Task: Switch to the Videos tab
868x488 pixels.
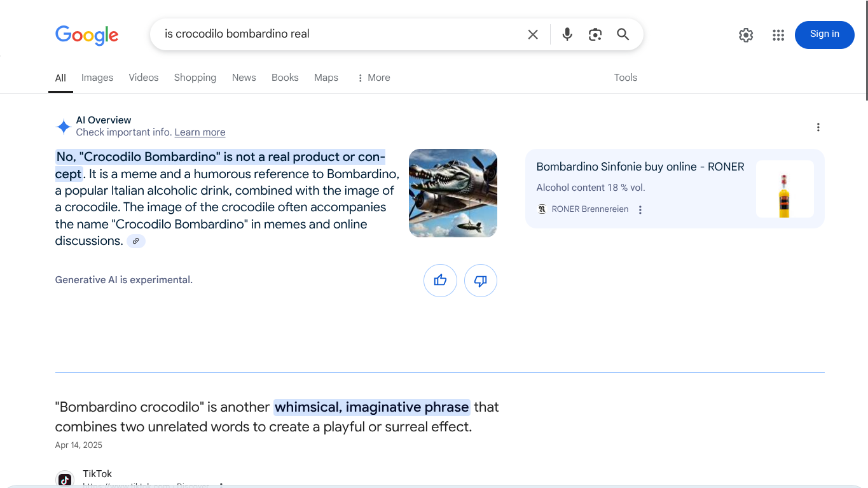Action: [144, 78]
